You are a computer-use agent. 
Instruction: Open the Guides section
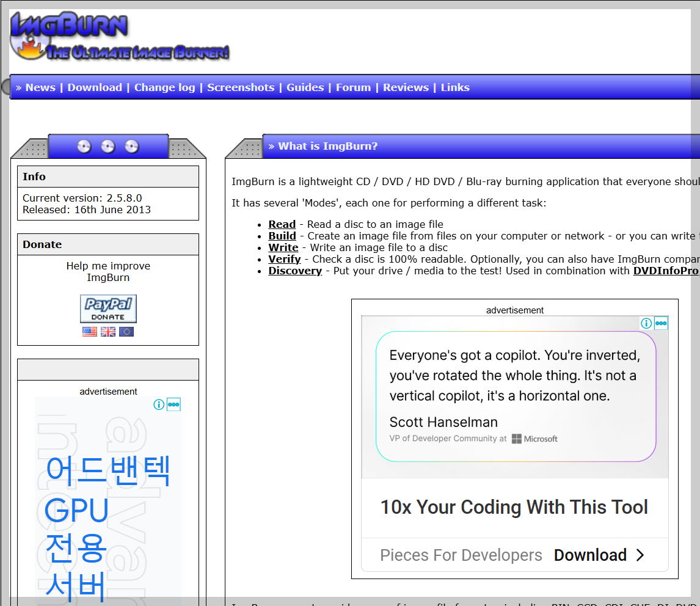[x=305, y=87]
